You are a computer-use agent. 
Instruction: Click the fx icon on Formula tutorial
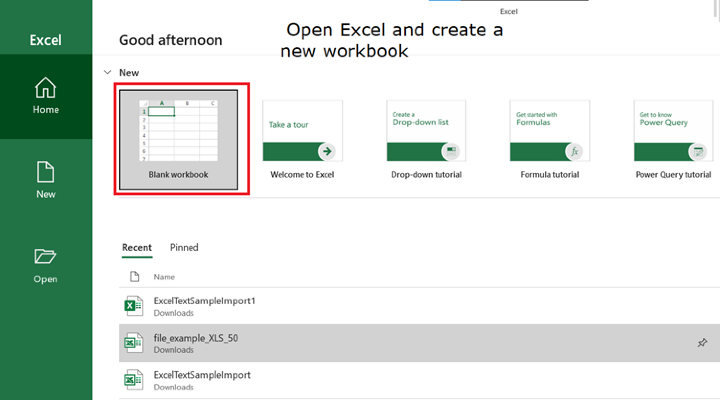(x=574, y=151)
